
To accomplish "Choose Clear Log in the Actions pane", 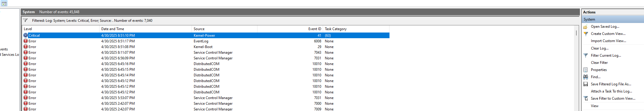I will [x=600, y=48].
